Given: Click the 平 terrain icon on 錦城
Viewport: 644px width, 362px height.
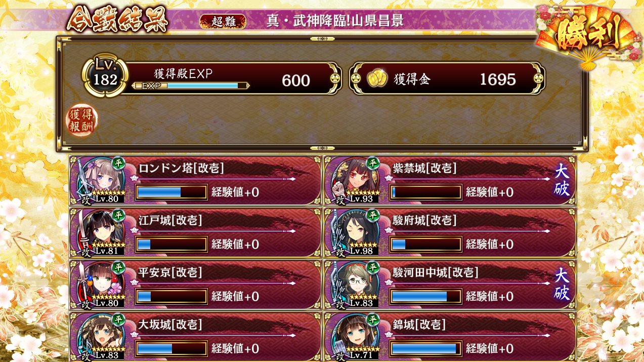Looking at the screenshot, I should [x=373, y=319].
